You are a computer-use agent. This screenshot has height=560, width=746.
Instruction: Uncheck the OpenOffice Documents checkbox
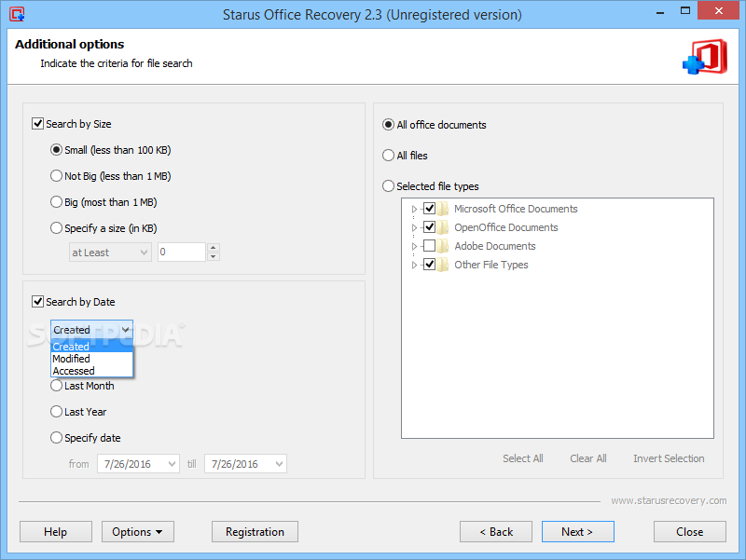click(x=429, y=226)
